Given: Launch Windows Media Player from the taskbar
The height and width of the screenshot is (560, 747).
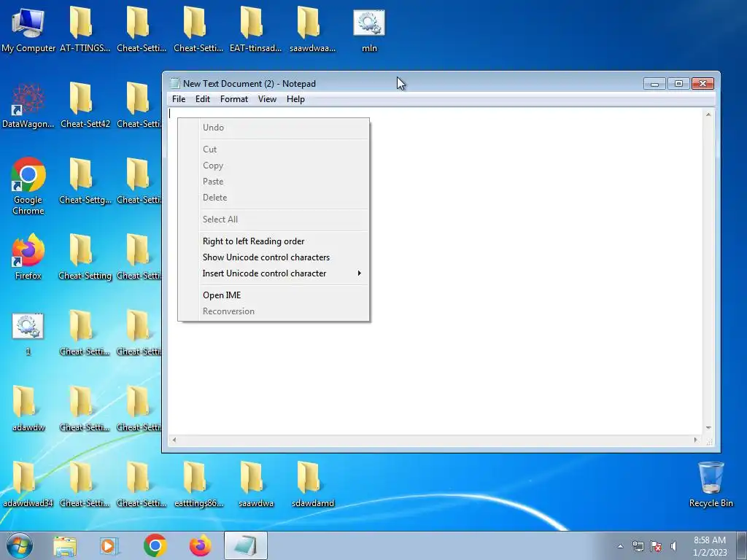Looking at the screenshot, I should pyautogui.click(x=109, y=545).
